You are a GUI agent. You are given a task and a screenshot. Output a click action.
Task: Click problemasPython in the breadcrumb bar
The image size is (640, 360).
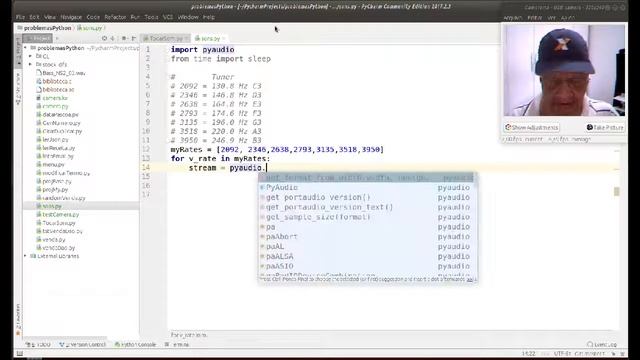click(47, 28)
